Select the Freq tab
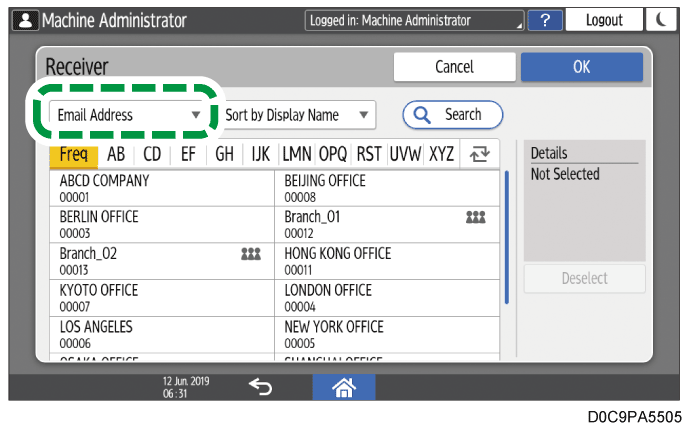Viewport: 691px width, 427px height. tap(73, 155)
